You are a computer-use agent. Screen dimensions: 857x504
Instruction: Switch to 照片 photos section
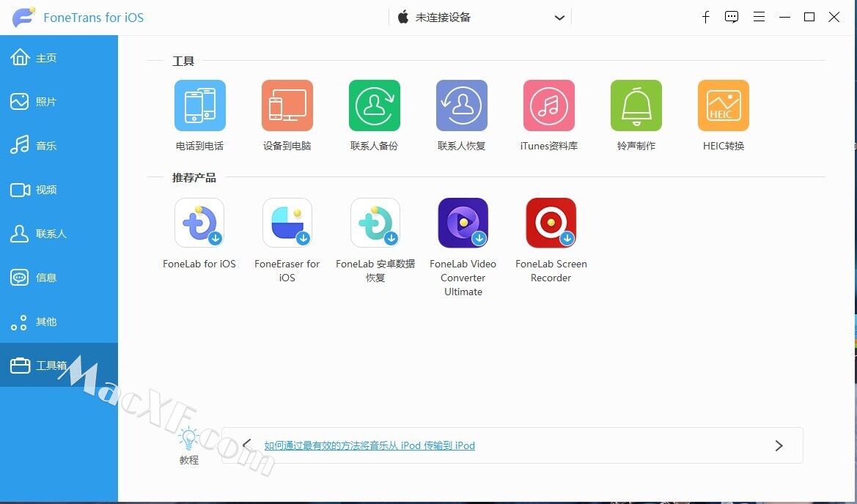coord(59,102)
